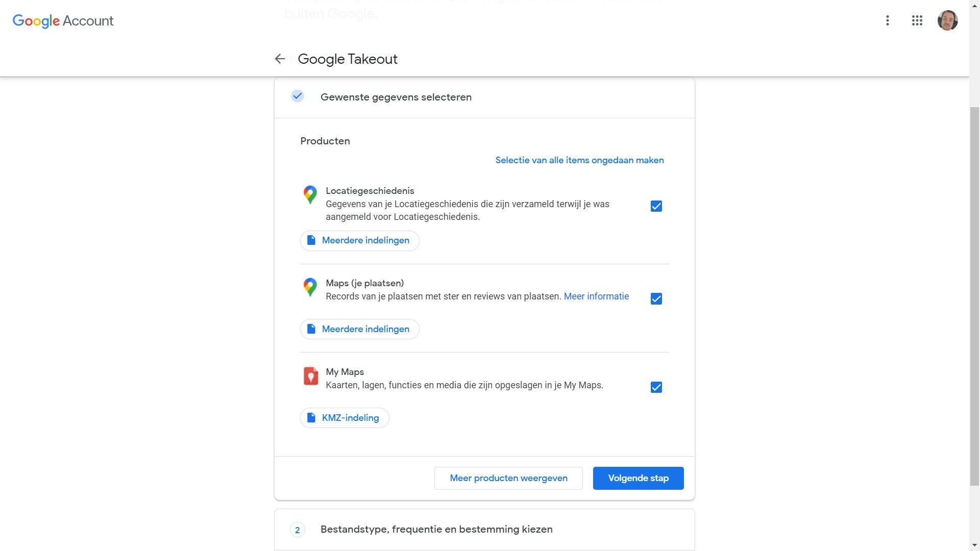
Task: Click the Google Account logo
Action: [x=63, y=21]
